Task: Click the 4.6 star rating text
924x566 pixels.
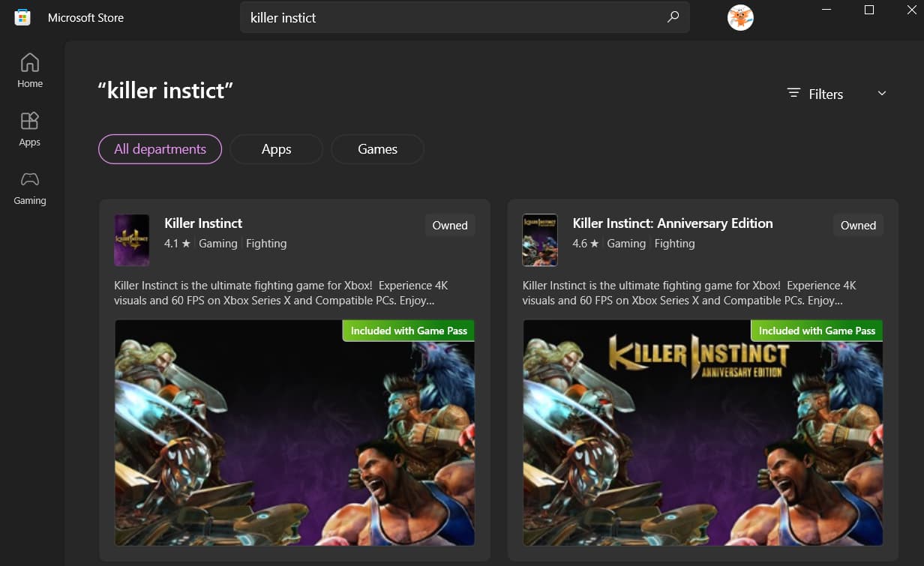Action: [586, 244]
